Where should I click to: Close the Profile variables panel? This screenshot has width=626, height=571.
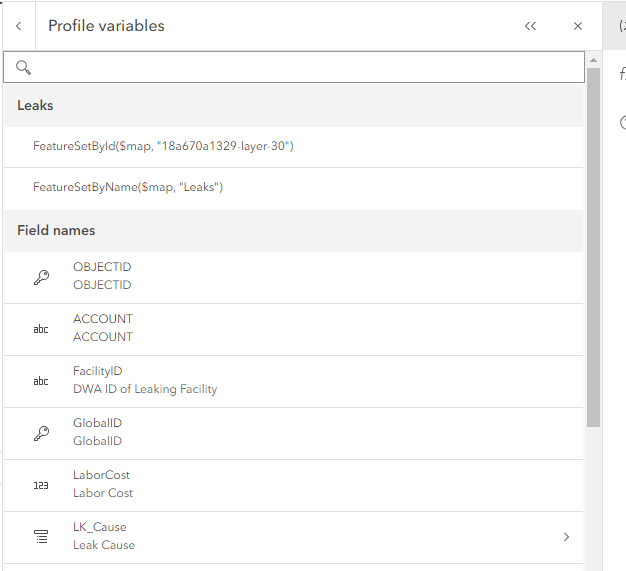tap(578, 26)
